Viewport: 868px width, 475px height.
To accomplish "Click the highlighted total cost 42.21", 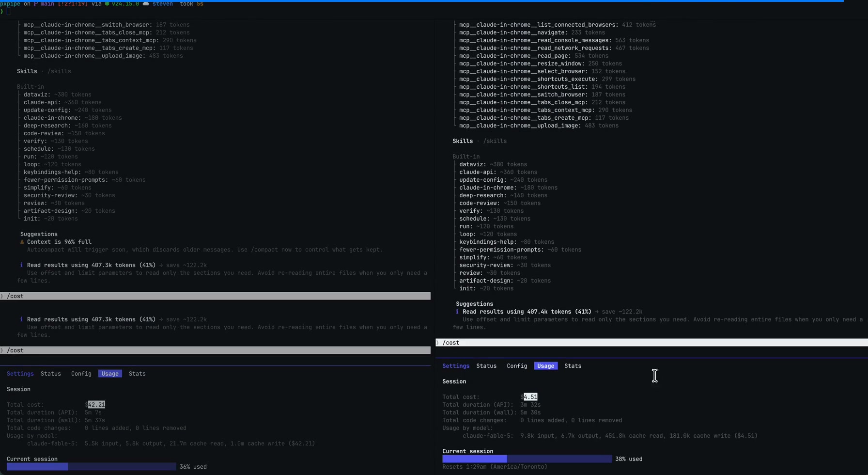I will pos(96,405).
